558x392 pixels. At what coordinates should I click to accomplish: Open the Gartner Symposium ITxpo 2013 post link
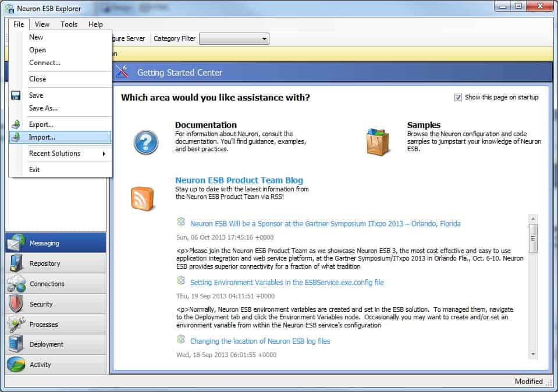325,224
